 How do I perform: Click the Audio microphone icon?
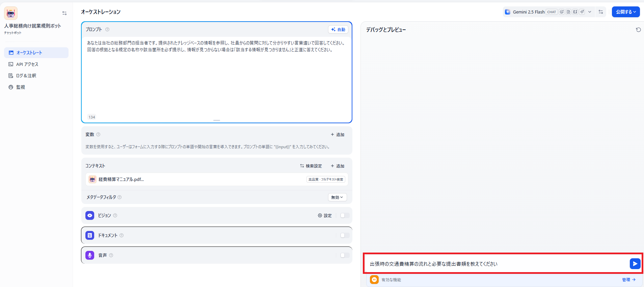(x=90, y=255)
